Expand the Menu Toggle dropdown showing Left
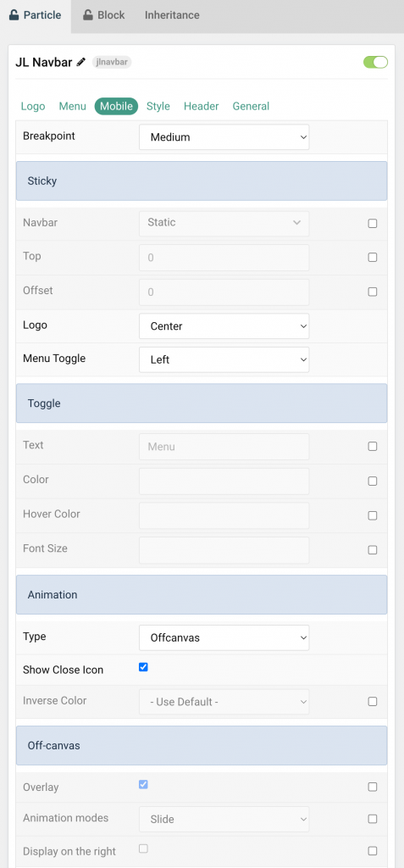Screen dimensions: 404x868 click(x=224, y=359)
